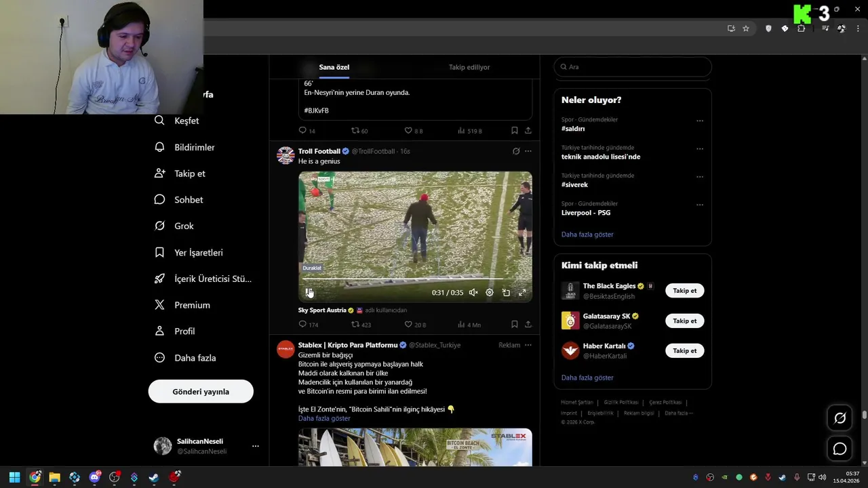Reply to the Troll Football post
This screenshot has width=868, height=488.
pyautogui.click(x=309, y=325)
